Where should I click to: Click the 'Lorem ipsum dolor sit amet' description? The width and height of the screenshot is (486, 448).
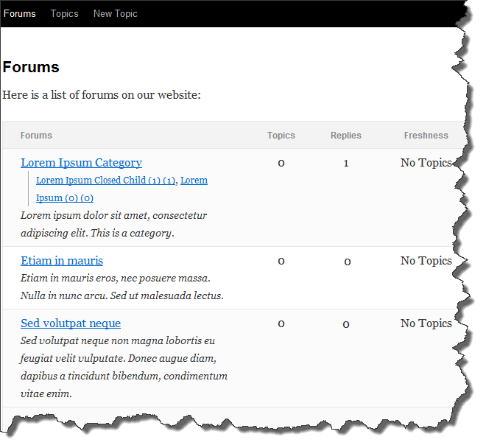[x=113, y=224]
